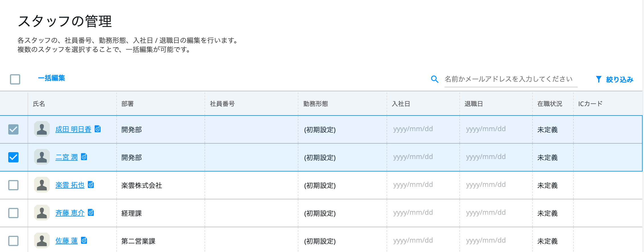Click the search magnifier icon

(434, 79)
